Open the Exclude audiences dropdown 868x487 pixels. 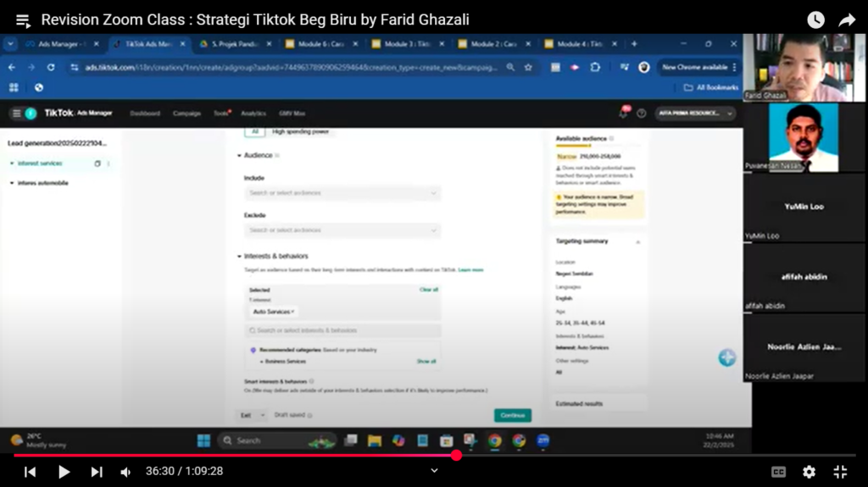tap(342, 230)
